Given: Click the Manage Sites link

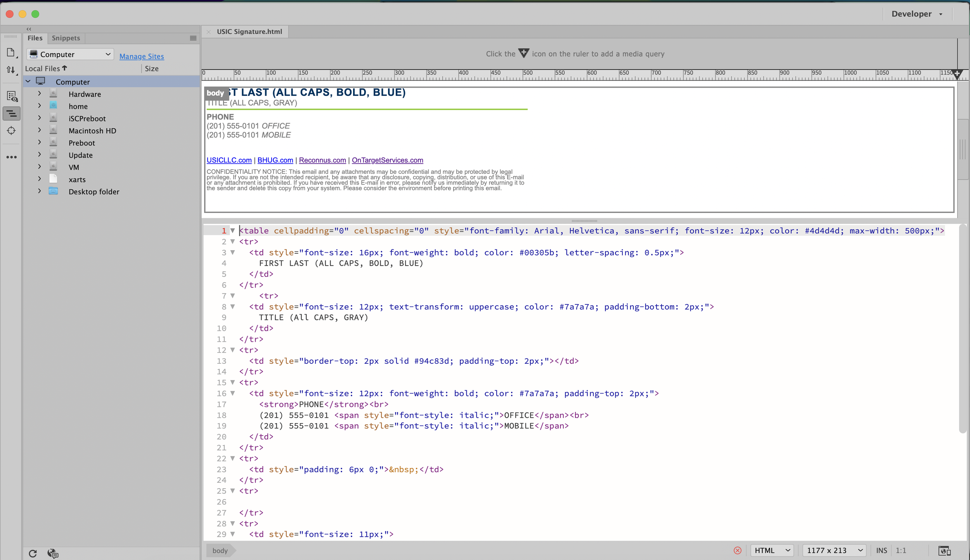Looking at the screenshot, I should [x=142, y=56].
